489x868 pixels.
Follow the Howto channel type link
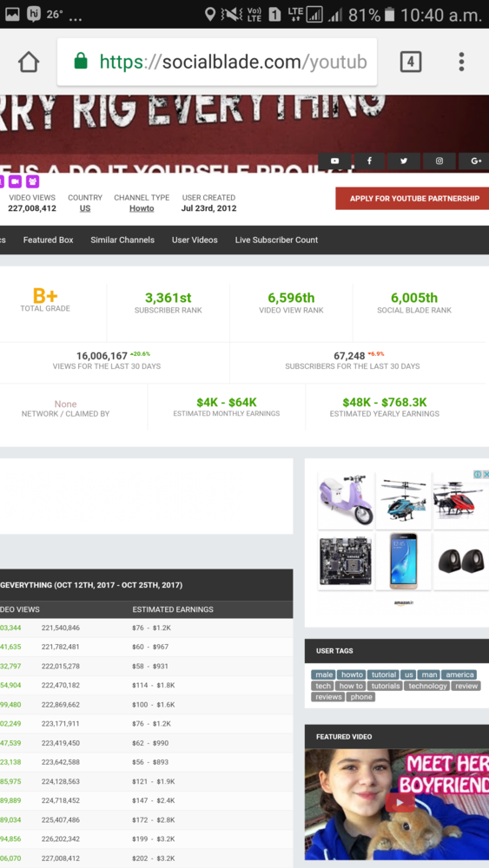142,208
